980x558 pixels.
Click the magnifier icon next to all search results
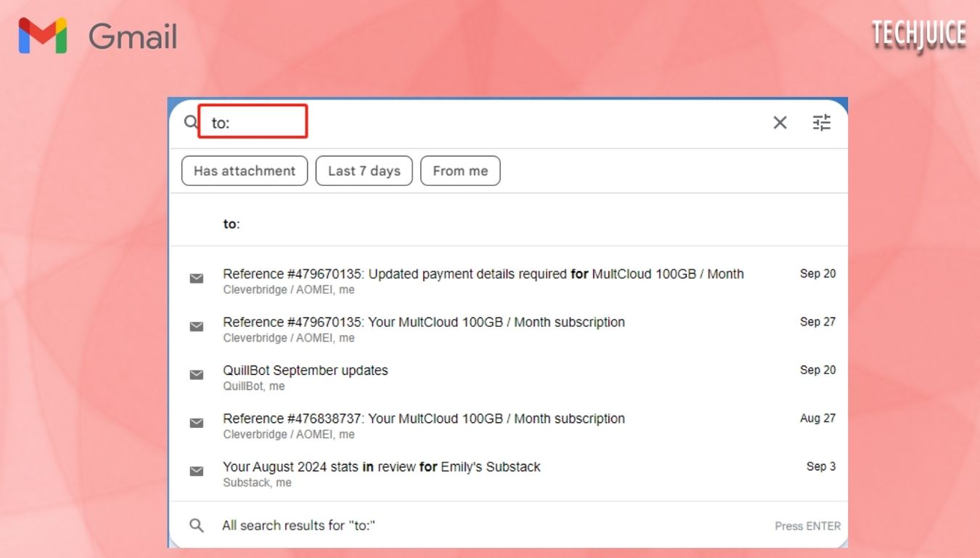point(196,525)
